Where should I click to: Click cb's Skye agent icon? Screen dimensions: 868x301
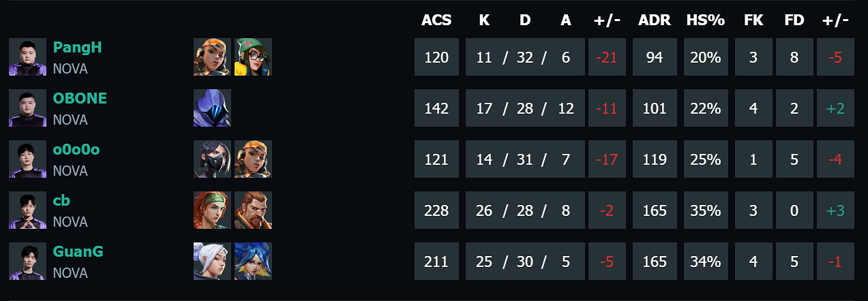point(212,210)
